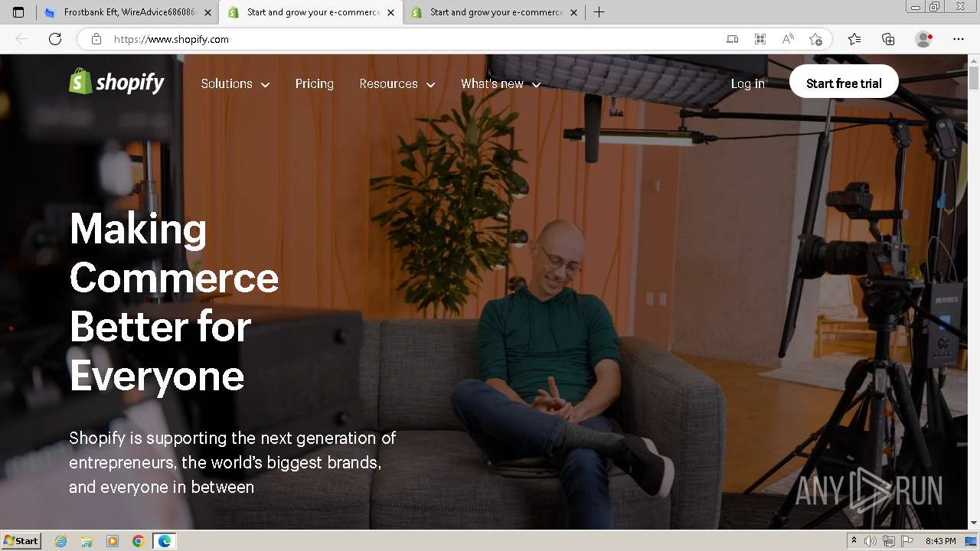Activate Read aloud icon

point(788,39)
